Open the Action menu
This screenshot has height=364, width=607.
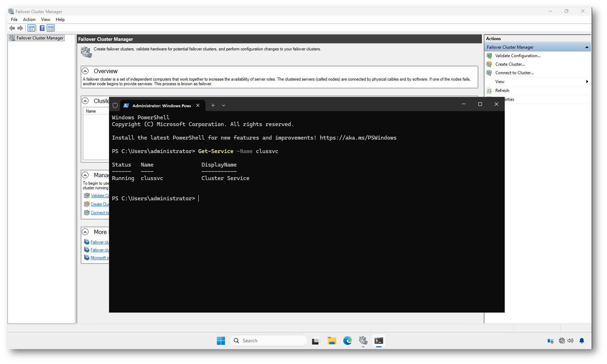(x=29, y=20)
